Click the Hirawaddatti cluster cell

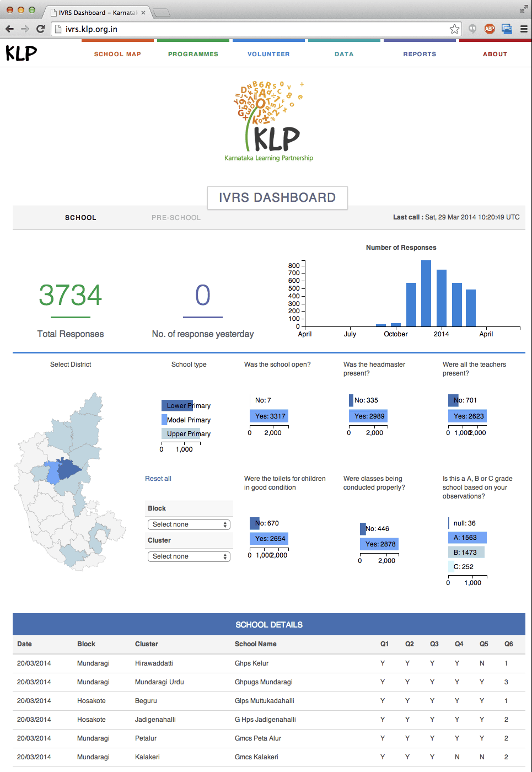point(154,663)
